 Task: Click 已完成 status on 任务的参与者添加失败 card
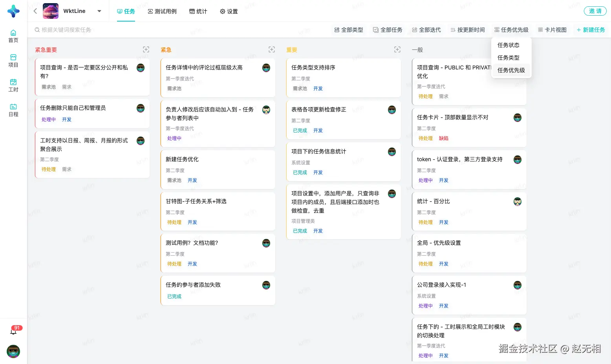coord(174,297)
